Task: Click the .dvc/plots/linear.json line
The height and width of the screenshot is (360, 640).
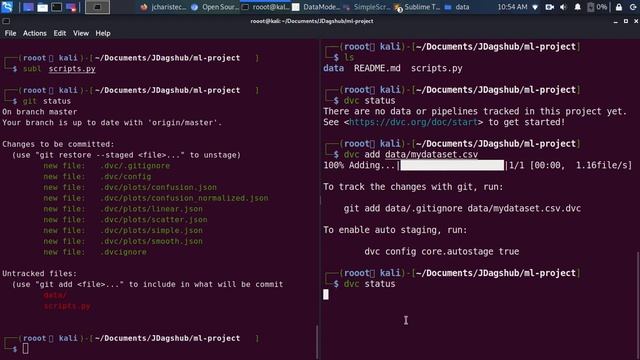Action: click(x=123, y=209)
